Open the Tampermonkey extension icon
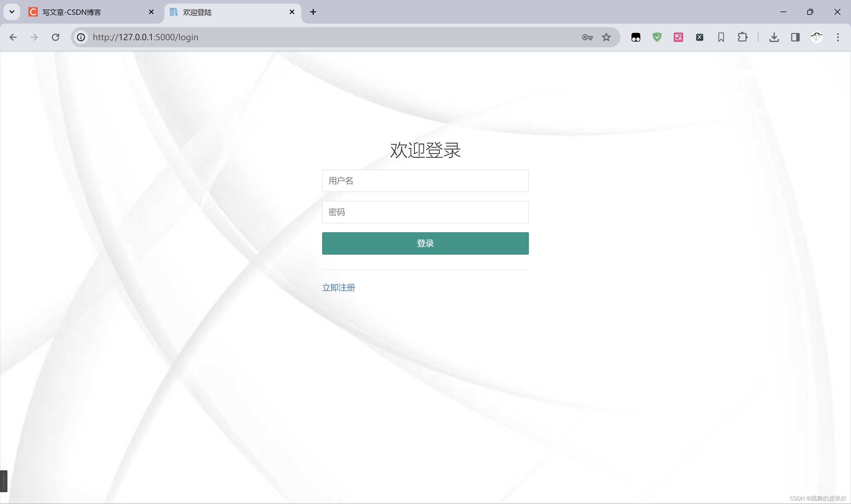 pyautogui.click(x=636, y=37)
